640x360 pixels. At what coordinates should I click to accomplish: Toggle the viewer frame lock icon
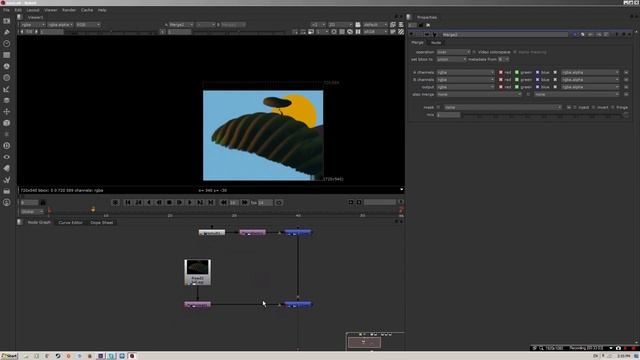click(x=43, y=202)
